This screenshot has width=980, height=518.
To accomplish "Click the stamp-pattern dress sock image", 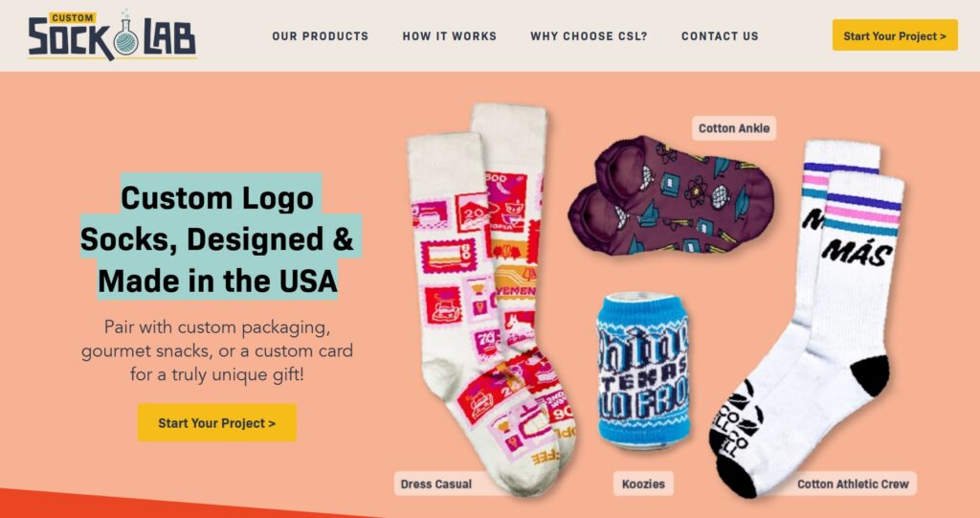I will coord(491,297).
